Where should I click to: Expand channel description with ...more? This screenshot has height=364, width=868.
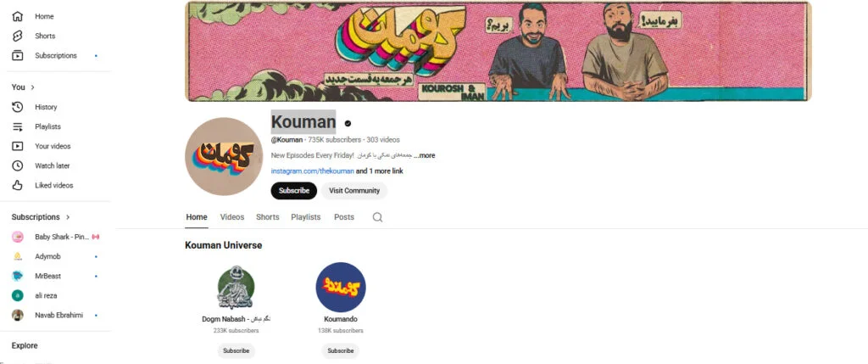pos(425,155)
